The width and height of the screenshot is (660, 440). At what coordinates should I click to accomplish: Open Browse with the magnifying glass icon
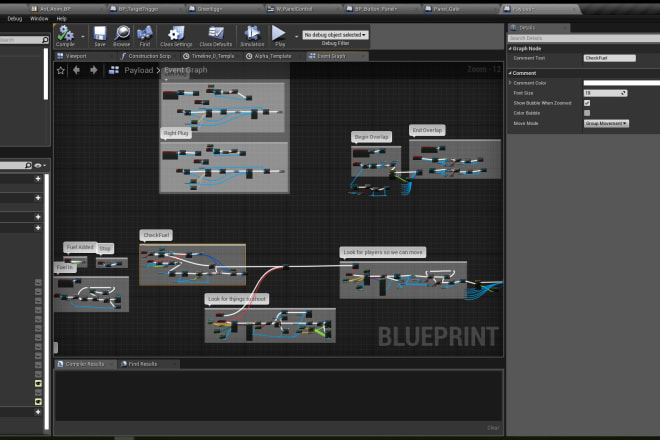coord(122,36)
